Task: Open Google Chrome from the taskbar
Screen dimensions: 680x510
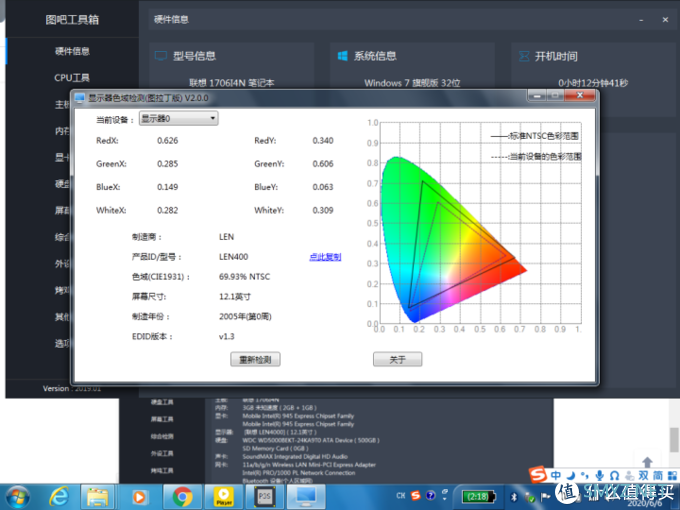Action: [181, 495]
